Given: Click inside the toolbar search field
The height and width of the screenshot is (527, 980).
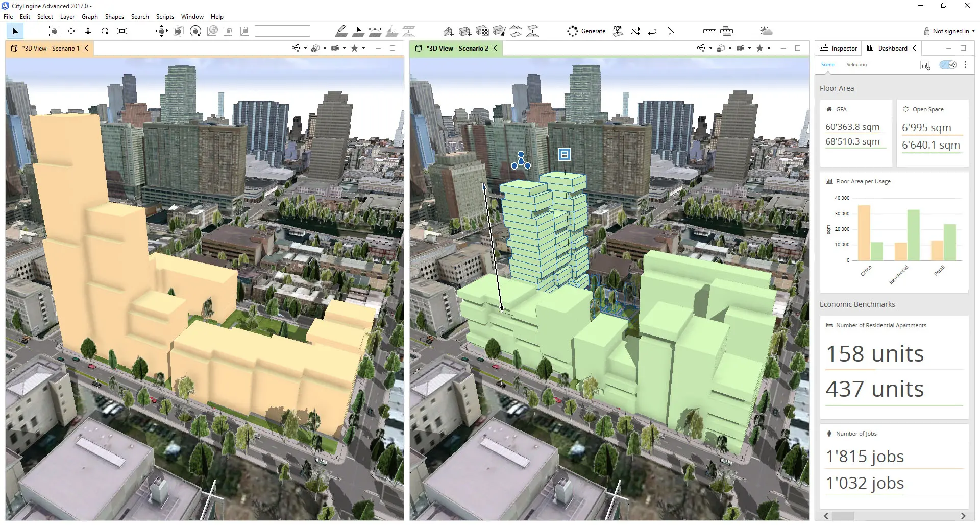Looking at the screenshot, I should (283, 31).
